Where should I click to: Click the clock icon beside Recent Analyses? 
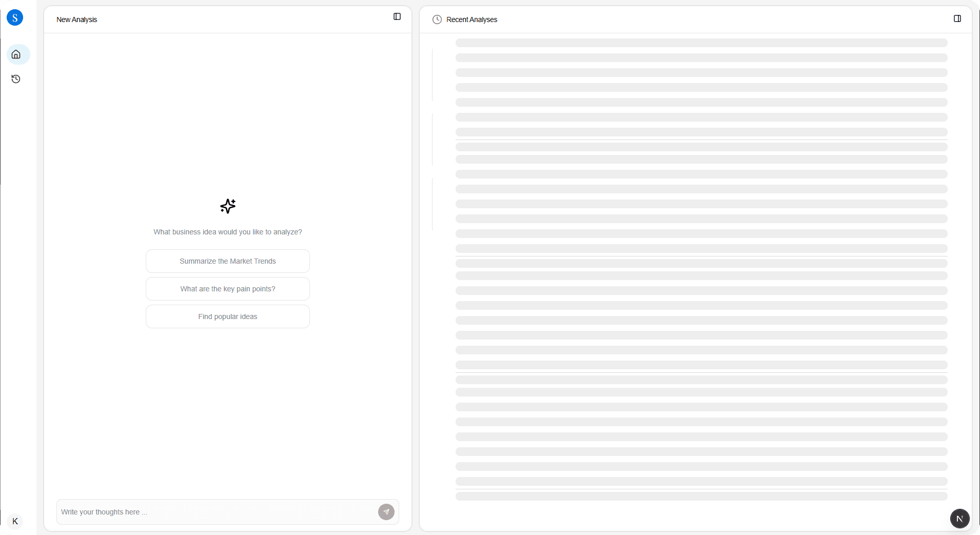point(437,19)
